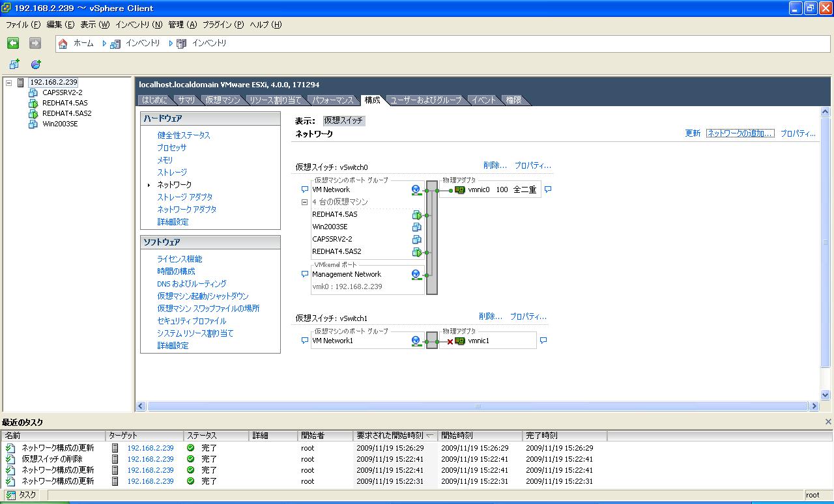Screen dimensions: 834x504
Task: Select the 仮想スイッチ (Virtual Switch) view button
Action: [x=344, y=121]
